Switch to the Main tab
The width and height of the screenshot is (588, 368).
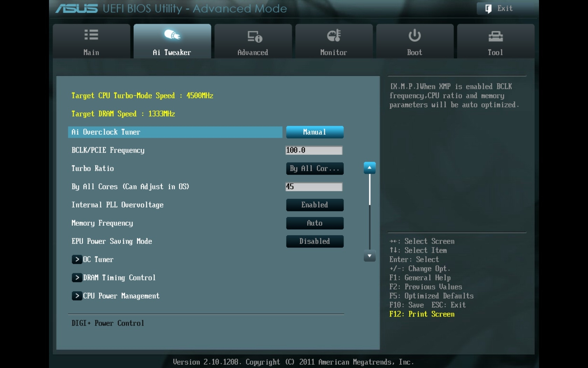(x=91, y=41)
